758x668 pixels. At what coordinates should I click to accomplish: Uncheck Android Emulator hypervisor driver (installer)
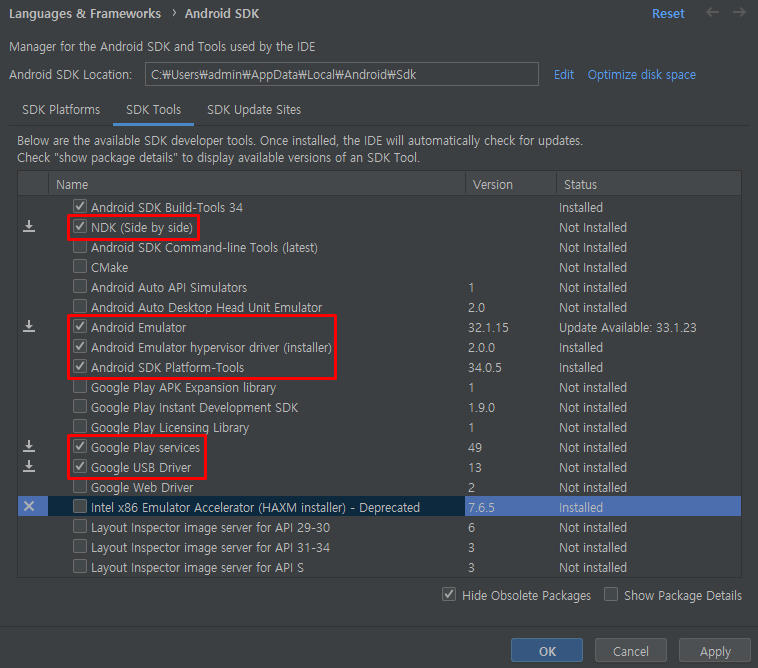[80, 347]
